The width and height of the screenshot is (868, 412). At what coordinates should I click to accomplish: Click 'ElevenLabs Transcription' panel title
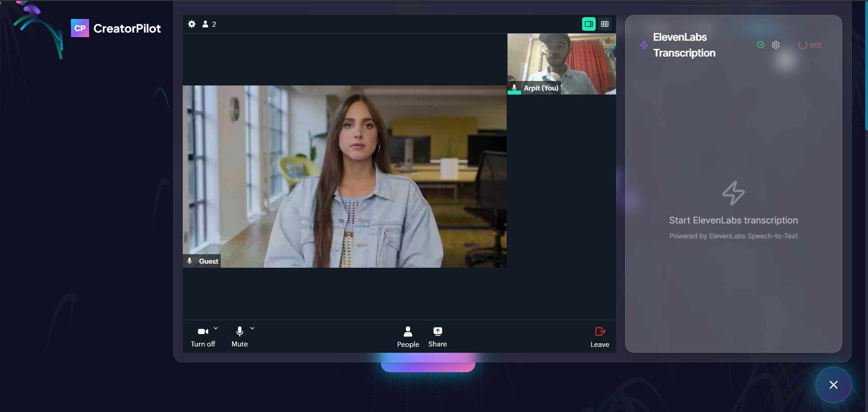684,45
